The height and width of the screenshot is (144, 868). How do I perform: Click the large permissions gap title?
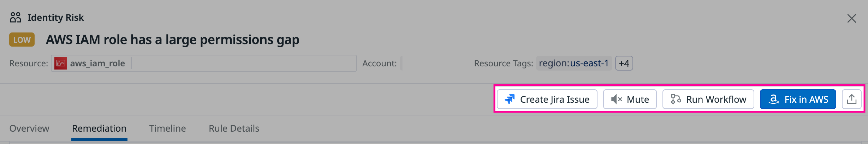172,40
